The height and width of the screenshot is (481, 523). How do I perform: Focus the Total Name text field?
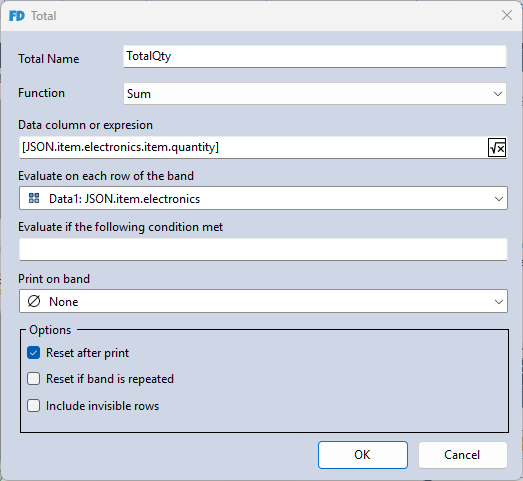[315, 56]
